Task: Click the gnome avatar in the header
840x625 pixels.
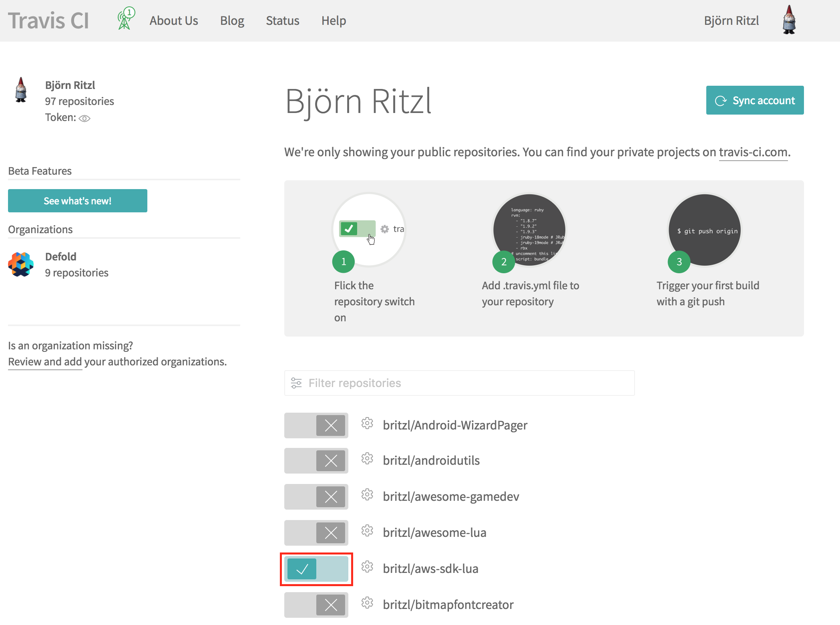Action: click(789, 20)
